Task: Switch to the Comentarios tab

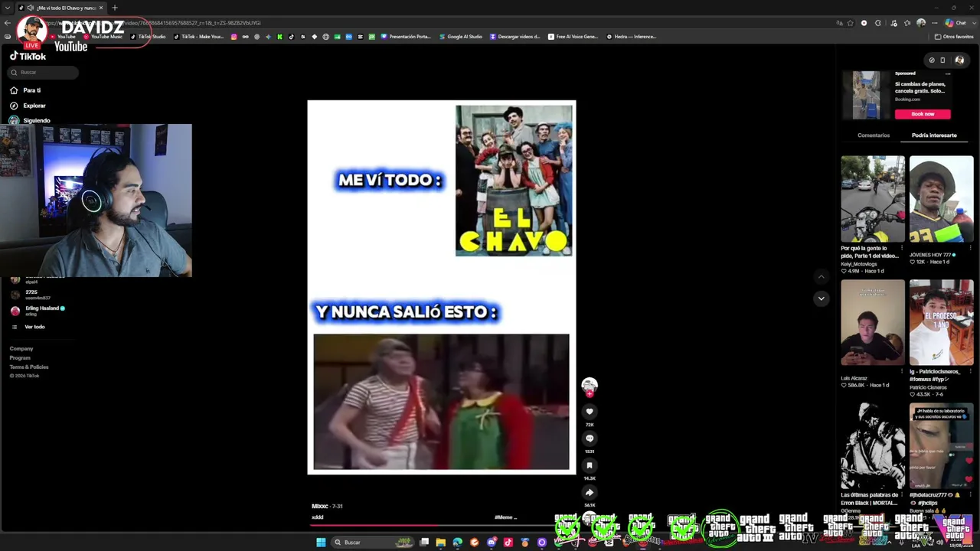Action: (x=874, y=135)
